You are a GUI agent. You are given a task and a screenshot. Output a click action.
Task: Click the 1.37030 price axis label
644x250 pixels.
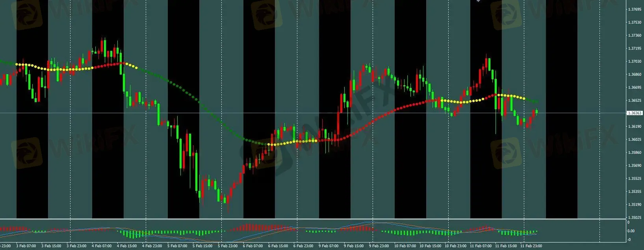click(635, 62)
